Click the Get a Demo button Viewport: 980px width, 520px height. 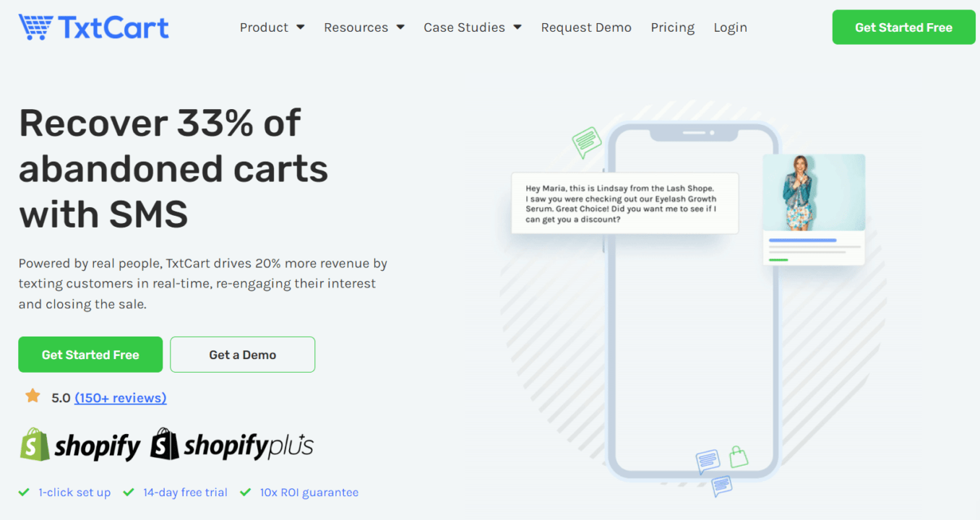pyautogui.click(x=242, y=354)
